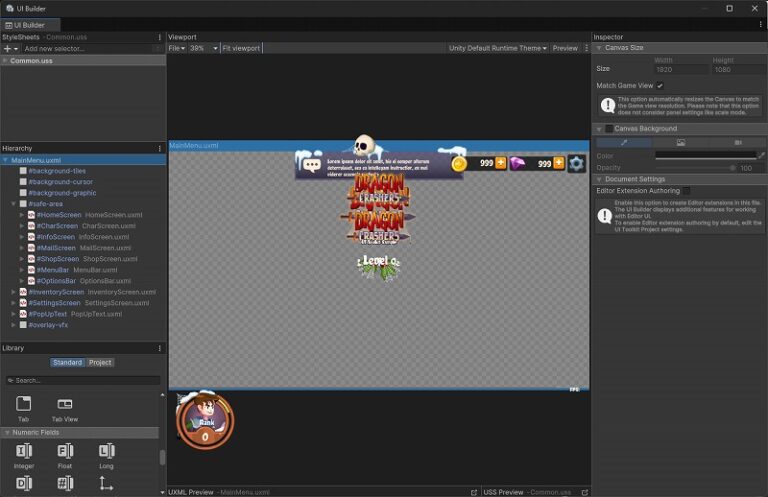Pick the vector axes field icon in Library
768x497 pixels.
pyautogui.click(x=106, y=484)
